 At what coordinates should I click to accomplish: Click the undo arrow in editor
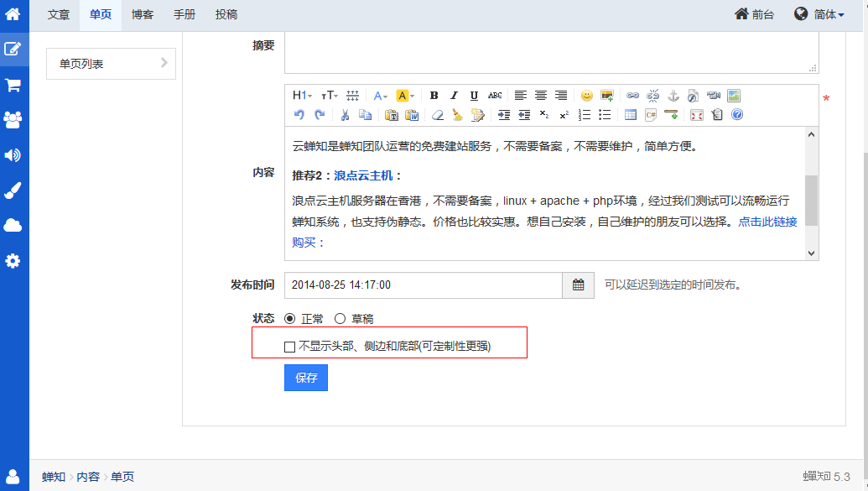pyautogui.click(x=299, y=115)
